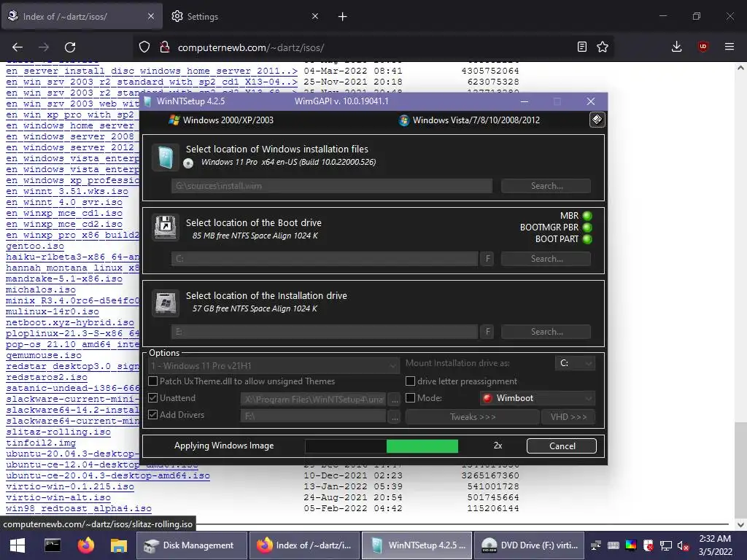Switch to Index of /~dartz/isos/ browser tab

(x=81, y=17)
